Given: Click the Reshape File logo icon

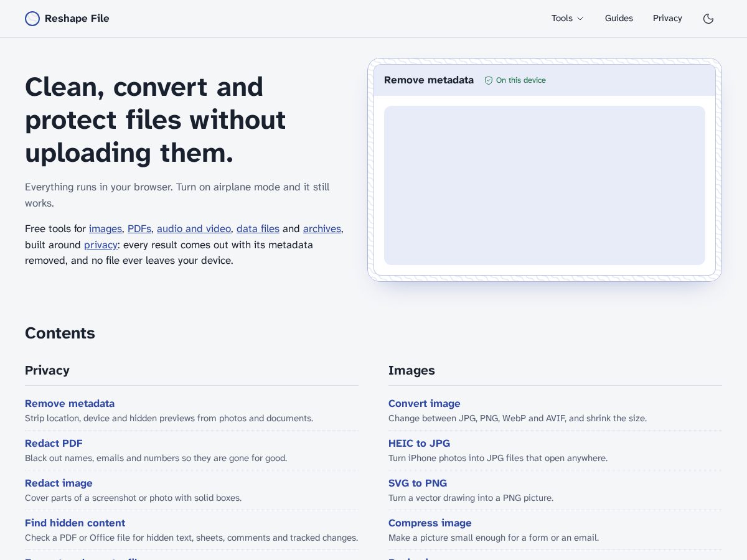Looking at the screenshot, I should pos(32,19).
